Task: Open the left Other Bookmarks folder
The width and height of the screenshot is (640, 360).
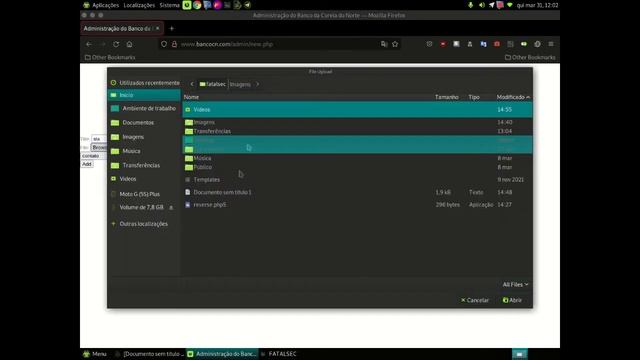Action: 110,58
